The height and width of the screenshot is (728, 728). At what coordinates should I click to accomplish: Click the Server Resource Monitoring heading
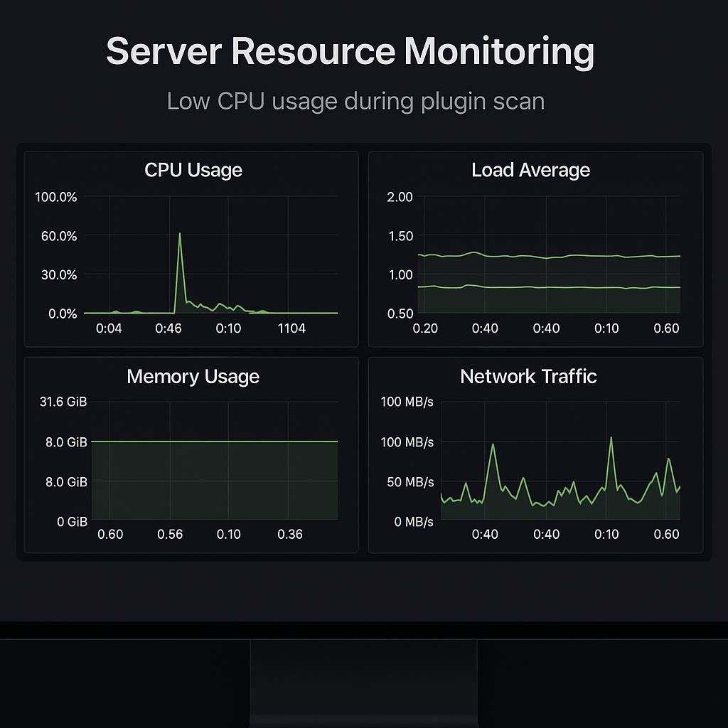(350, 52)
